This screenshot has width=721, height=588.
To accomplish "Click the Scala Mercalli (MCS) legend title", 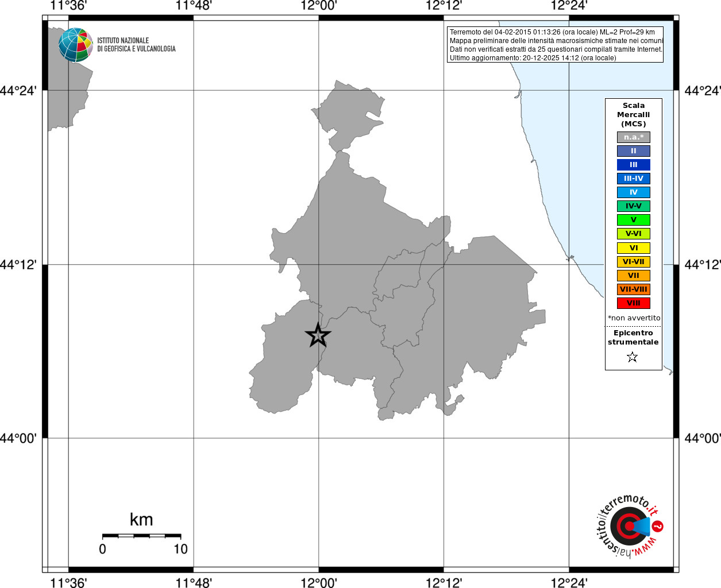I will pos(634,115).
